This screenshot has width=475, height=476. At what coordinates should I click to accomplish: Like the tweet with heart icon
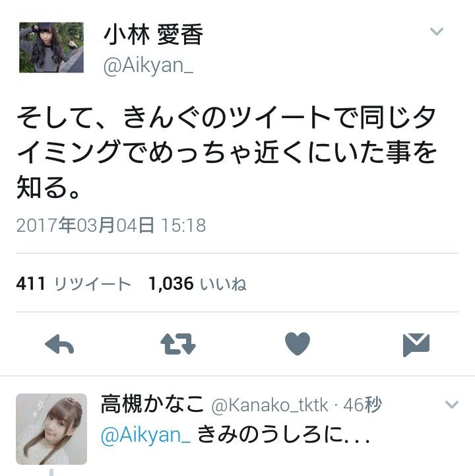click(x=298, y=344)
